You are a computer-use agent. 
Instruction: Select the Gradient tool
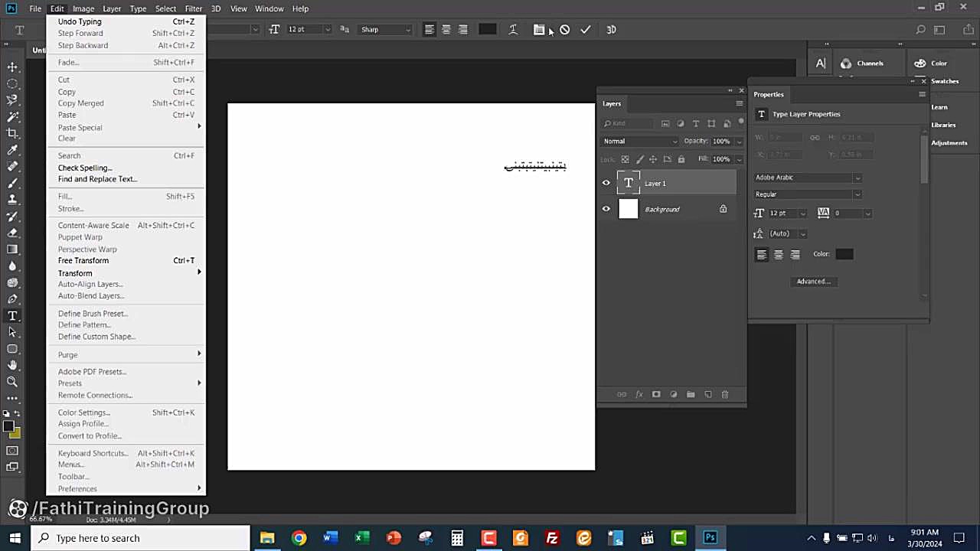pos(12,249)
